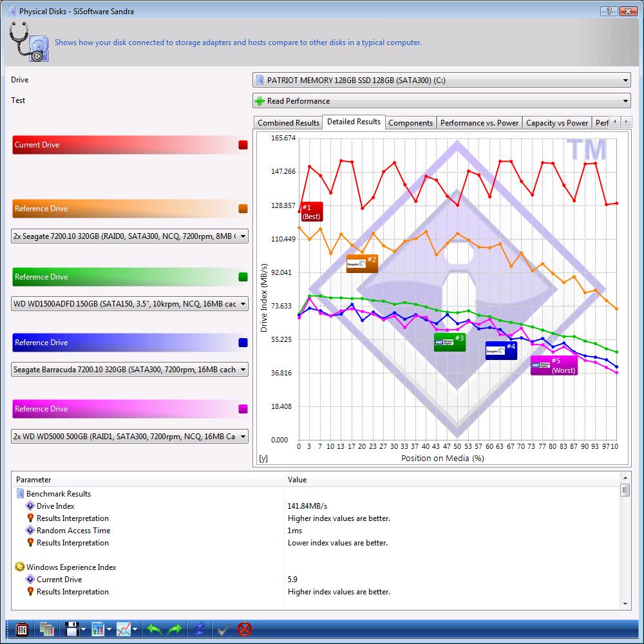Open the save icon's dropdown arrow
The image size is (644, 644).
[x=83, y=629]
